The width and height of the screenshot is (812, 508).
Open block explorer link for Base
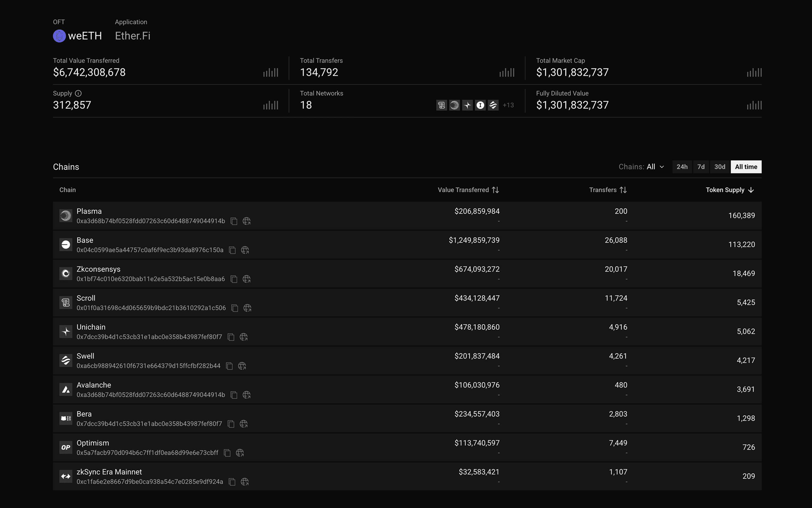(245, 250)
